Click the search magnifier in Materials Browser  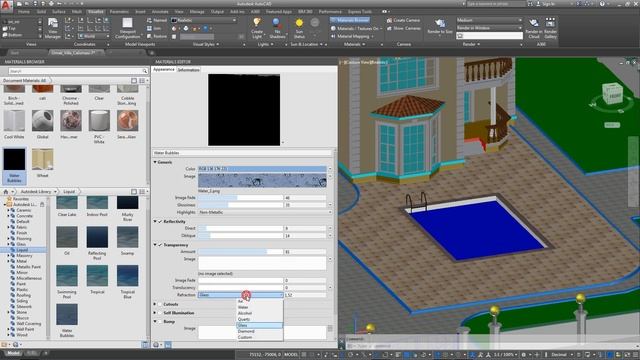[144, 71]
